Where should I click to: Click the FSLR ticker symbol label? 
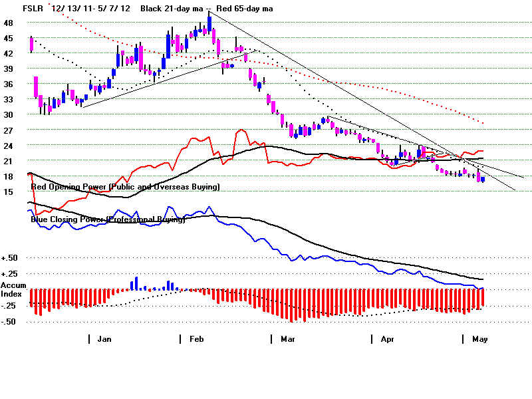[x=33, y=8]
